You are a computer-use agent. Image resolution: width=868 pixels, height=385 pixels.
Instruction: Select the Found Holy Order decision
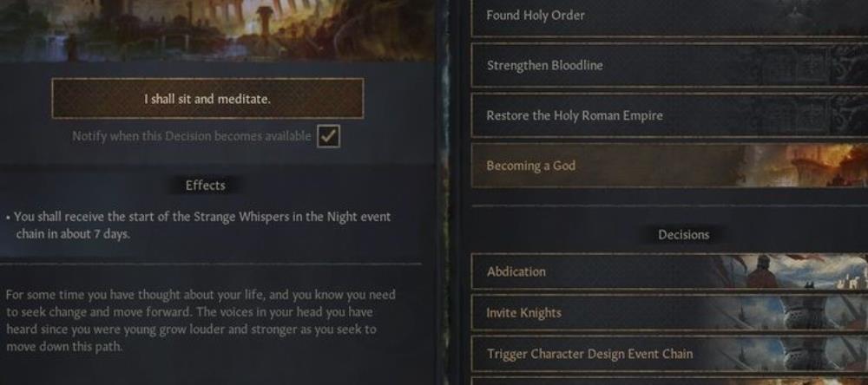pos(669,16)
